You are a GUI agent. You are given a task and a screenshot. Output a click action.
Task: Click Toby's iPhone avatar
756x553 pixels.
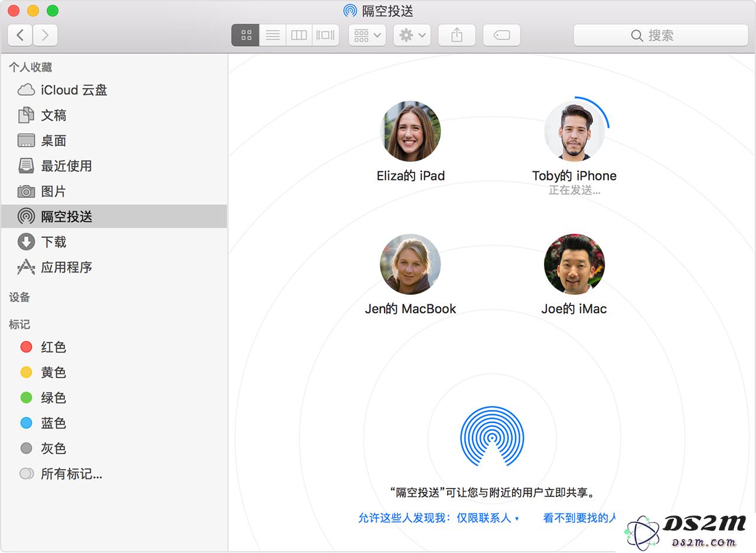tap(574, 131)
